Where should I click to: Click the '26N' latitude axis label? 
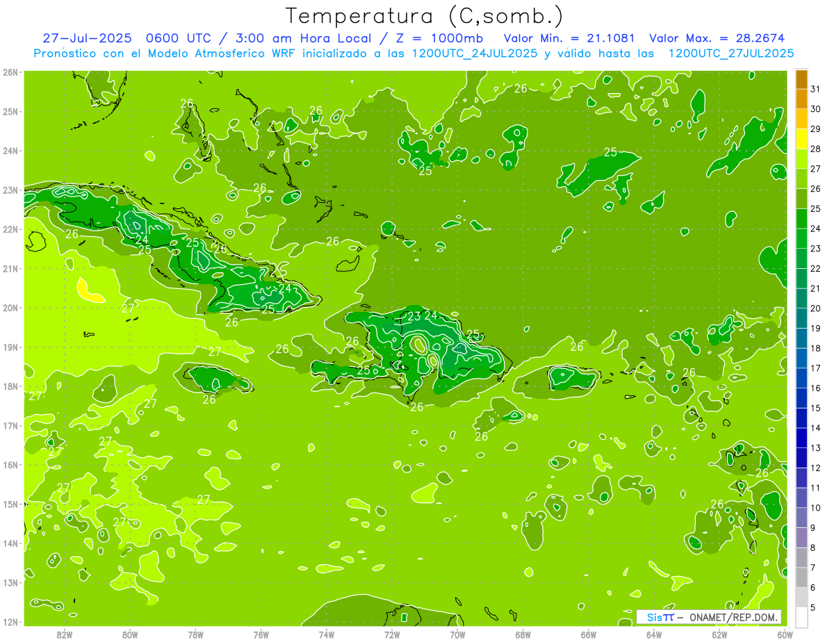pyautogui.click(x=10, y=72)
